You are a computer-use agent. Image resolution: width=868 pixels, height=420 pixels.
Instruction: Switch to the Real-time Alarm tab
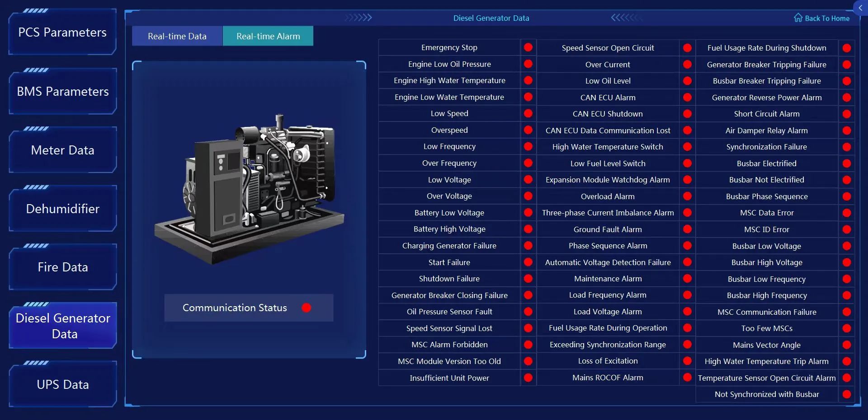[x=268, y=36]
